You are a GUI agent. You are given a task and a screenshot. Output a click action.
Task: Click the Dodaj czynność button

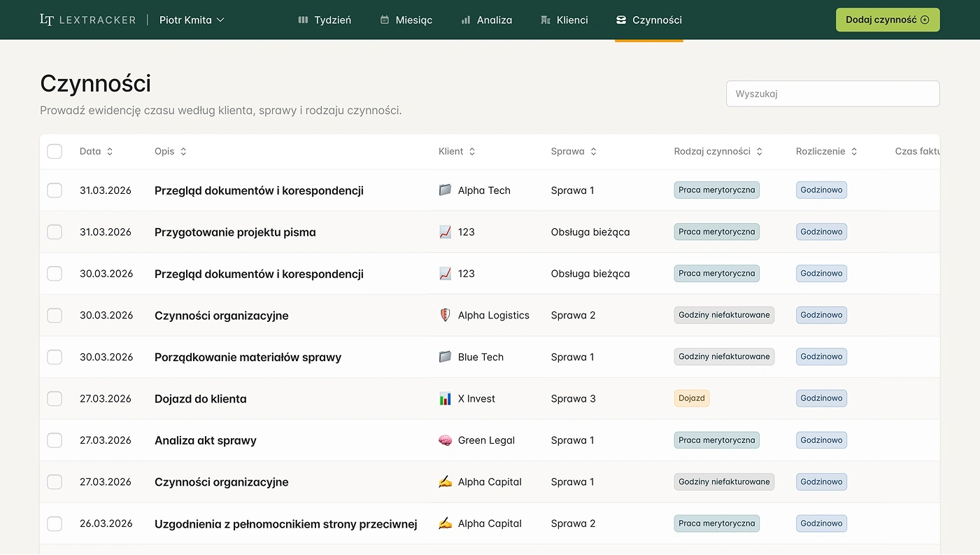888,20
